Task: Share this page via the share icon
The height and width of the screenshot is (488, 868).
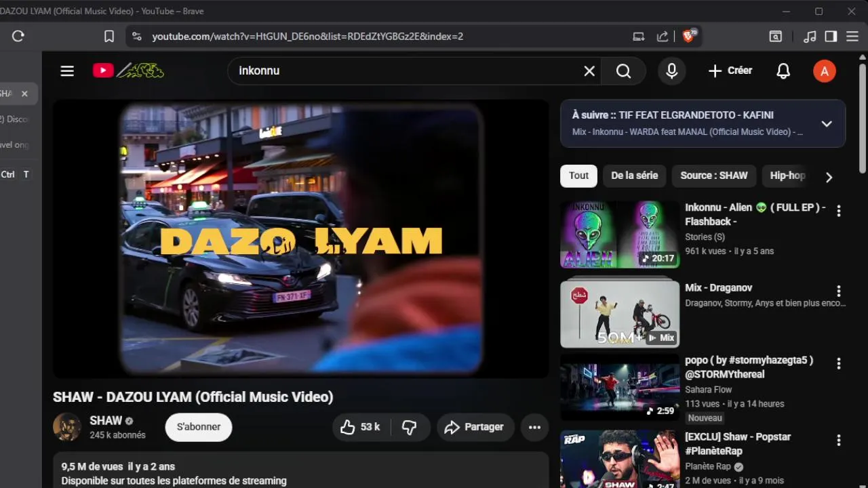Action: click(663, 37)
